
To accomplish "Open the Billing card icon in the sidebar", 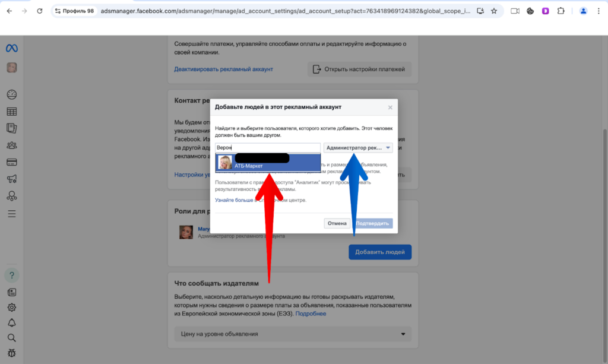I will pos(11,161).
